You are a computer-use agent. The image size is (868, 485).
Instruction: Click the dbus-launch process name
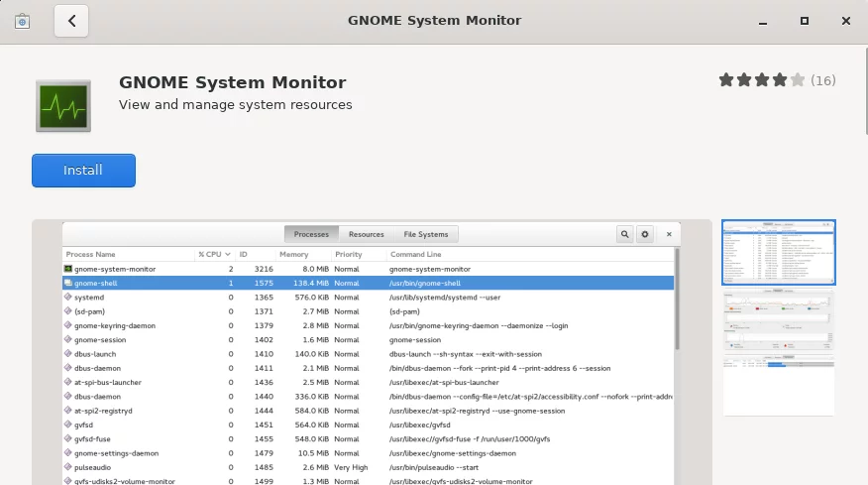pyautogui.click(x=95, y=354)
